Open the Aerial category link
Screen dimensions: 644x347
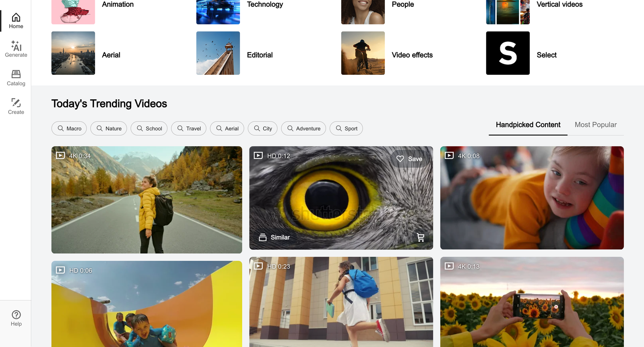(x=111, y=55)
